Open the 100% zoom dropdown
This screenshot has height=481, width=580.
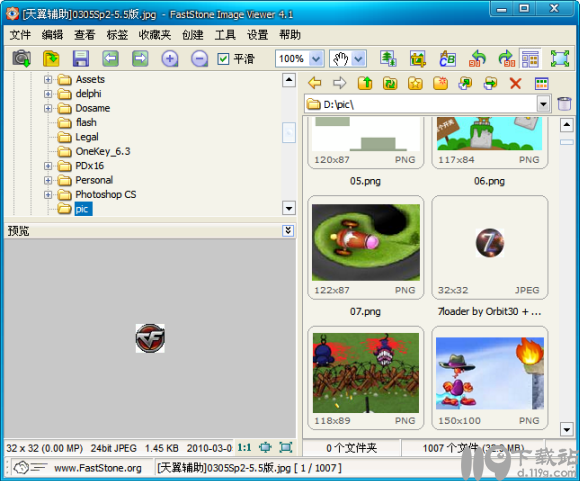(316, 58)
